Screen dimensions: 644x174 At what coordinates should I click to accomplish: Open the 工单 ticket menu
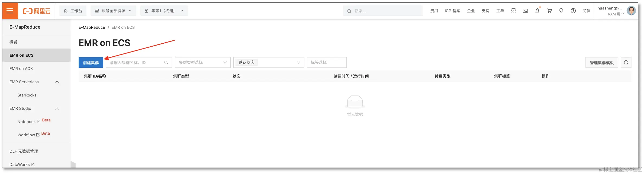pyautogui.click(x=500, y=11)
